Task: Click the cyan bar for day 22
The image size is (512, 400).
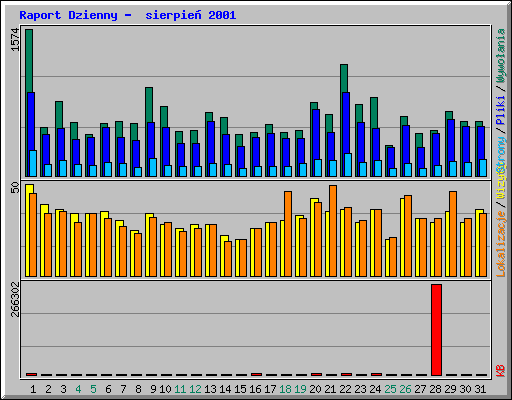Action: coord(348,165)
